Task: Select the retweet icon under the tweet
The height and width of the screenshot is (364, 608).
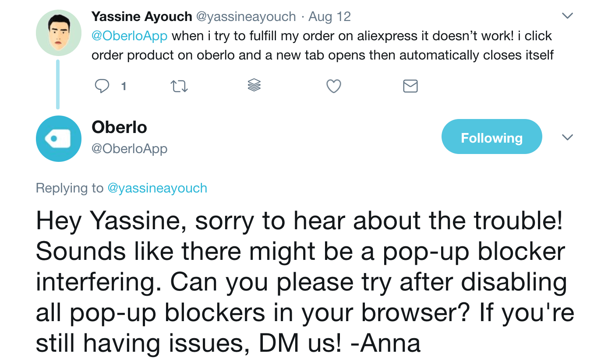Action: tap(179, 86)
